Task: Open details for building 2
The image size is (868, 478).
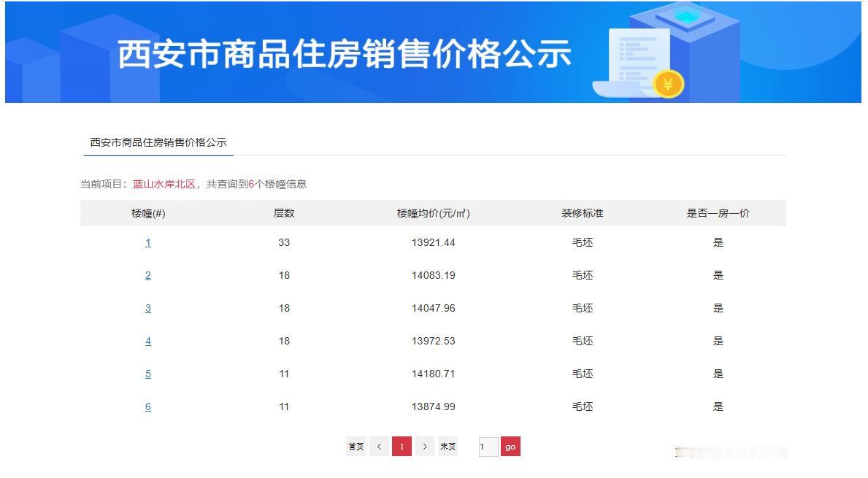Action: click(148, 275)
